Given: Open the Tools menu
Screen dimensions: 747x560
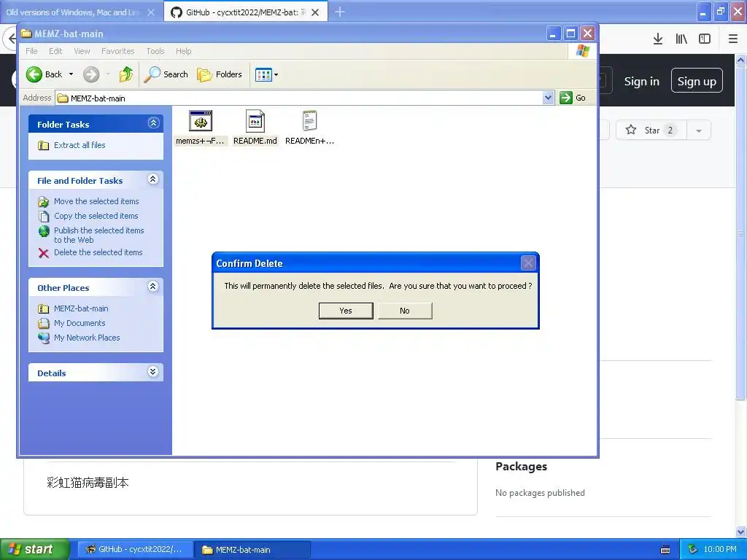Looking at the screenshot, I should tap(155, 51).
